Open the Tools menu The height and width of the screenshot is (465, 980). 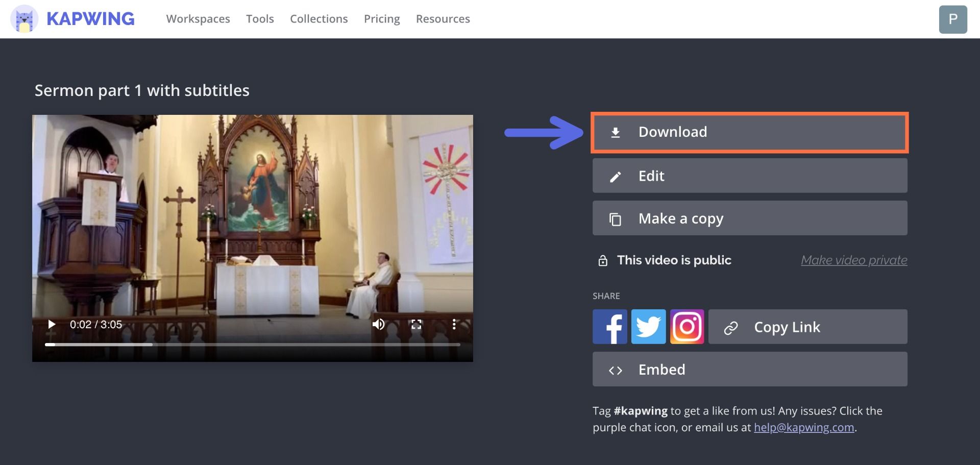click(x=260, y=19)
